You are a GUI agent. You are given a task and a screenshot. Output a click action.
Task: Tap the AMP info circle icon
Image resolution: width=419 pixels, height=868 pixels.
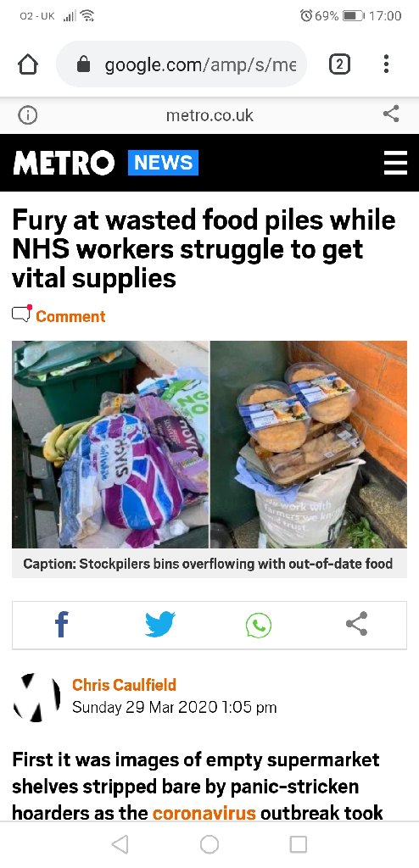pyautogui.click(x=28, y=115)
